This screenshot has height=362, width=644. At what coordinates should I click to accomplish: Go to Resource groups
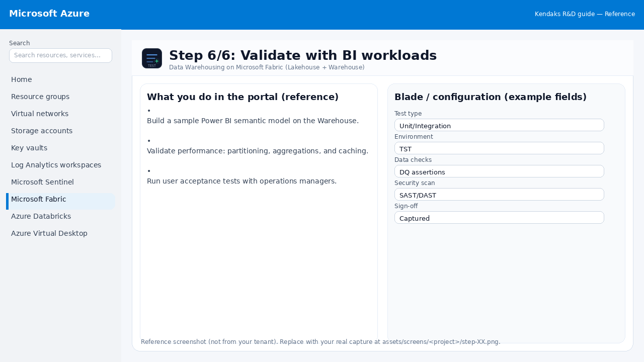pyautogui.click(x=60, y=97)
